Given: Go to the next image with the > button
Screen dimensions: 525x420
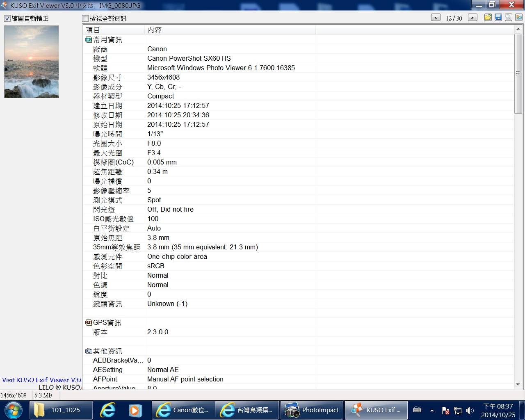Looking at the screenshot, I should click(472, 18).
